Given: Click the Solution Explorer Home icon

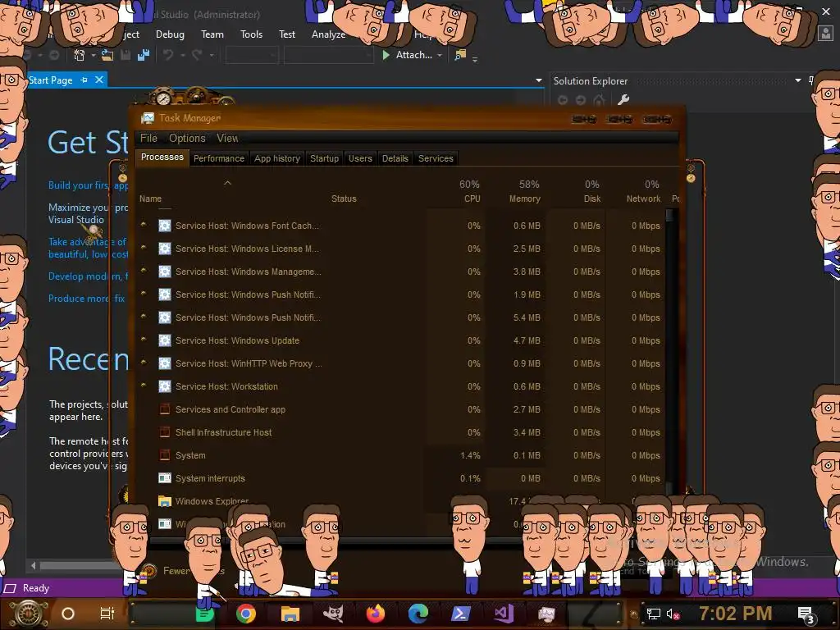Looking at the screenshot, I should tap(599, 99).
